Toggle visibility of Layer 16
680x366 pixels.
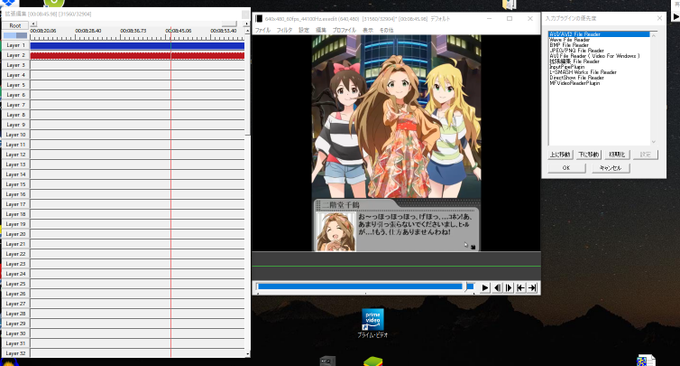[15, 194]
